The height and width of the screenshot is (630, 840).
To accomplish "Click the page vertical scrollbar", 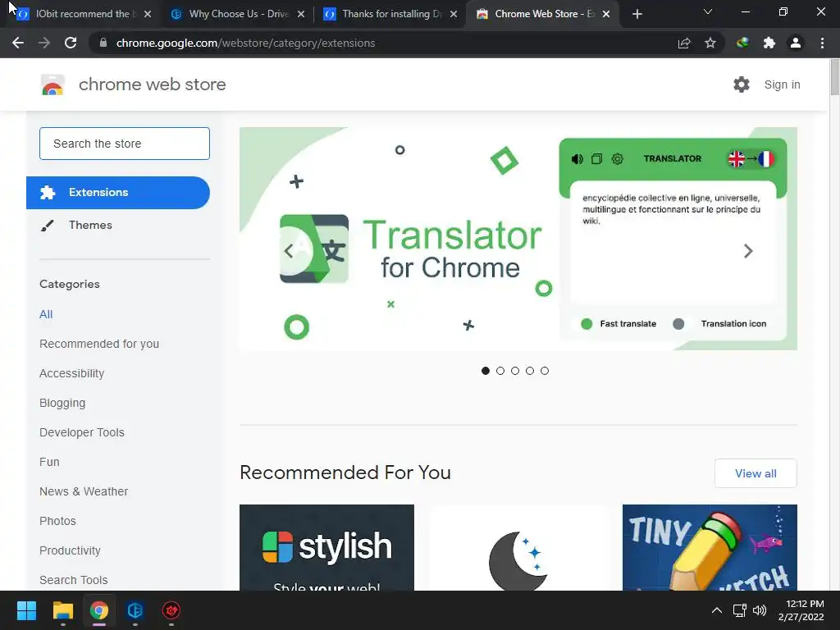I will coord(834,78).
